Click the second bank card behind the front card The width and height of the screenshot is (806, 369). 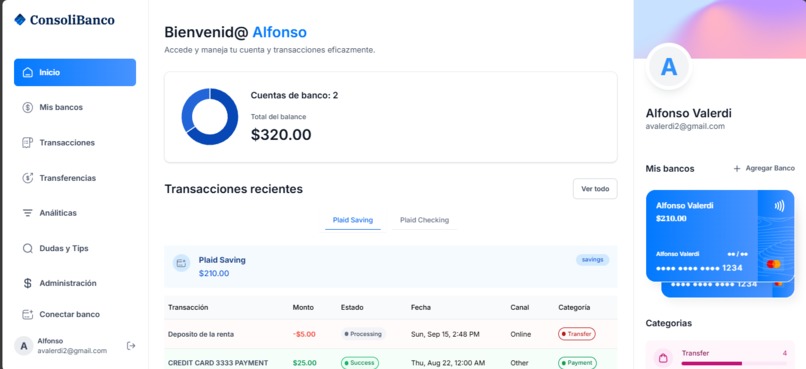pyautogui.click(x=727, y=289)
